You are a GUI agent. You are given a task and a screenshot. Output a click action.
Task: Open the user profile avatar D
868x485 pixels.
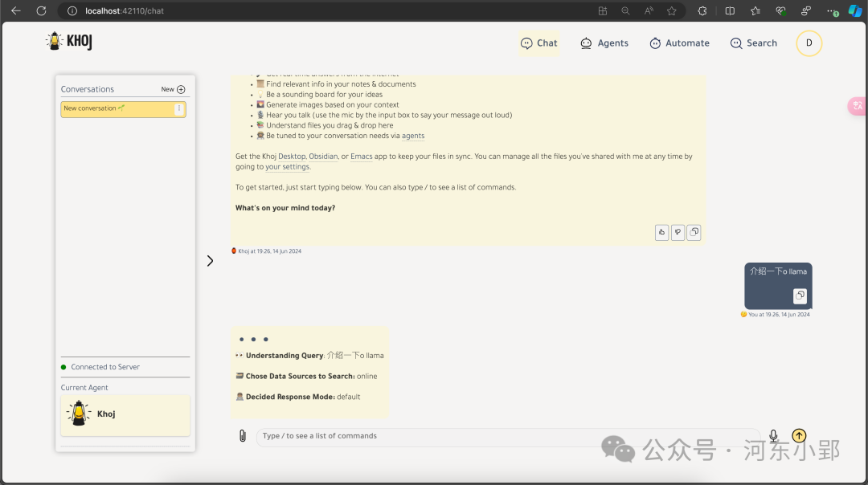pyautogui.click(x=809, y=43)
